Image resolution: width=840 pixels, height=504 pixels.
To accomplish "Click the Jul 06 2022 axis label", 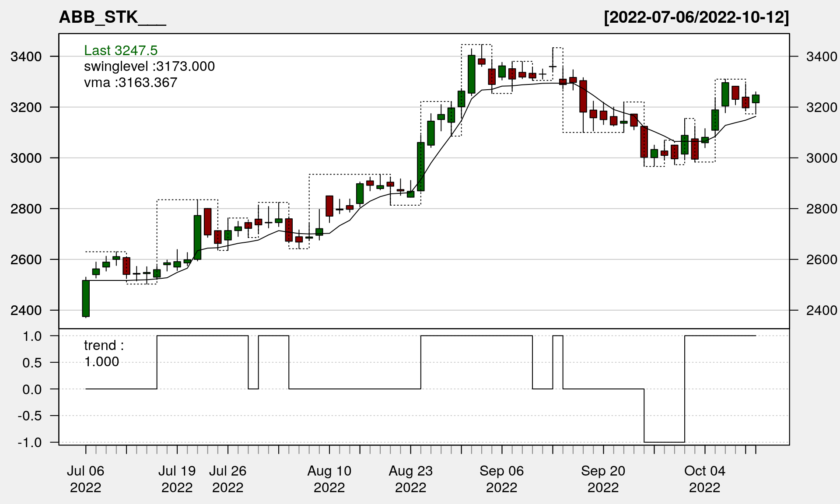I will click(x=85, y=479).
